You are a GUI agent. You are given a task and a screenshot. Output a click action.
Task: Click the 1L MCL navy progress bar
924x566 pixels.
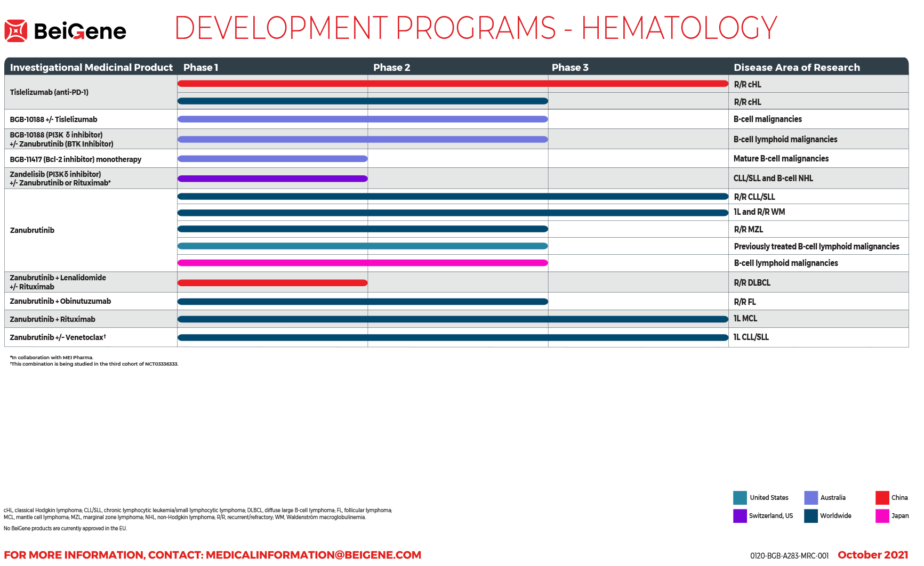[453, 319]
